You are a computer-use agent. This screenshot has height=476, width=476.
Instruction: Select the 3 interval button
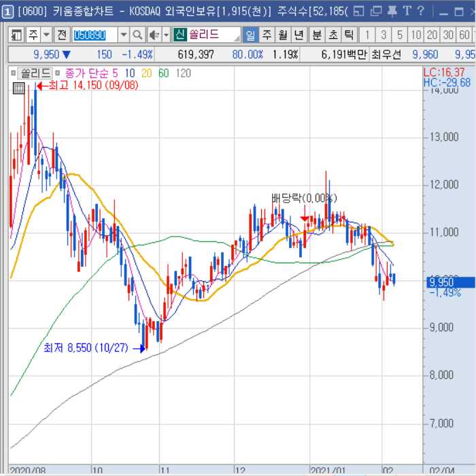coord(384,35)
